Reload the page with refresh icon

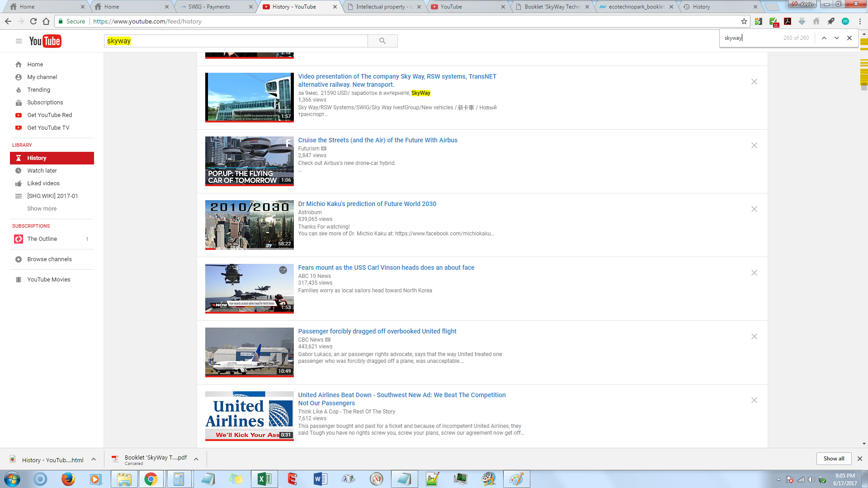pyautogui.click(x=33, y=21)
